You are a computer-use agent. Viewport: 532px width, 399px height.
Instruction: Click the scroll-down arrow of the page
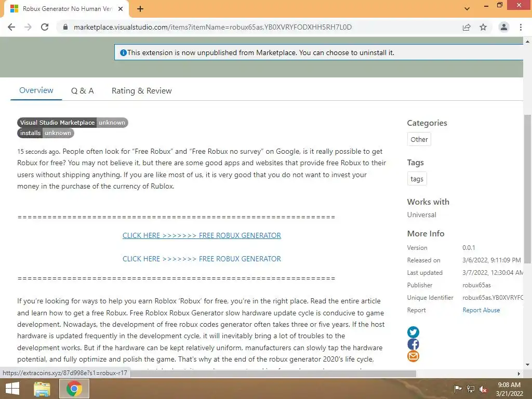pyautogui.click(x=527, y=365)
